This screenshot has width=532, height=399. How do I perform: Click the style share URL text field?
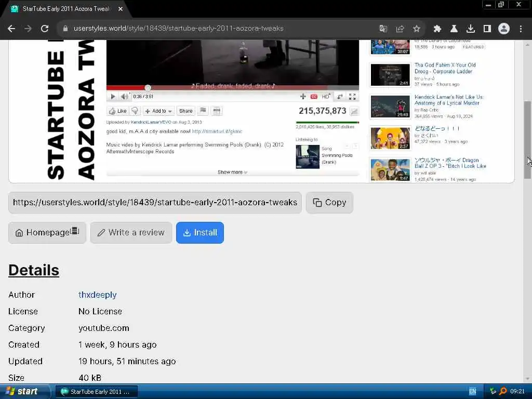point(155,203)
